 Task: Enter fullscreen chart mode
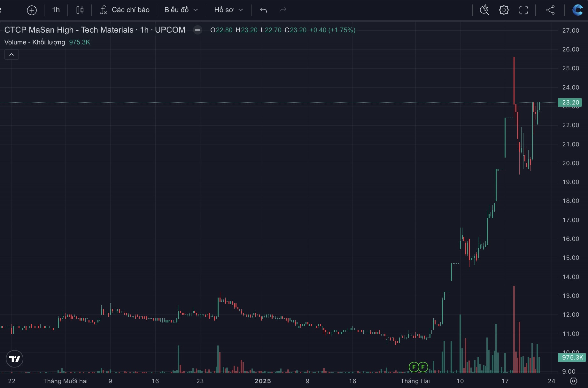pos(523,10)
